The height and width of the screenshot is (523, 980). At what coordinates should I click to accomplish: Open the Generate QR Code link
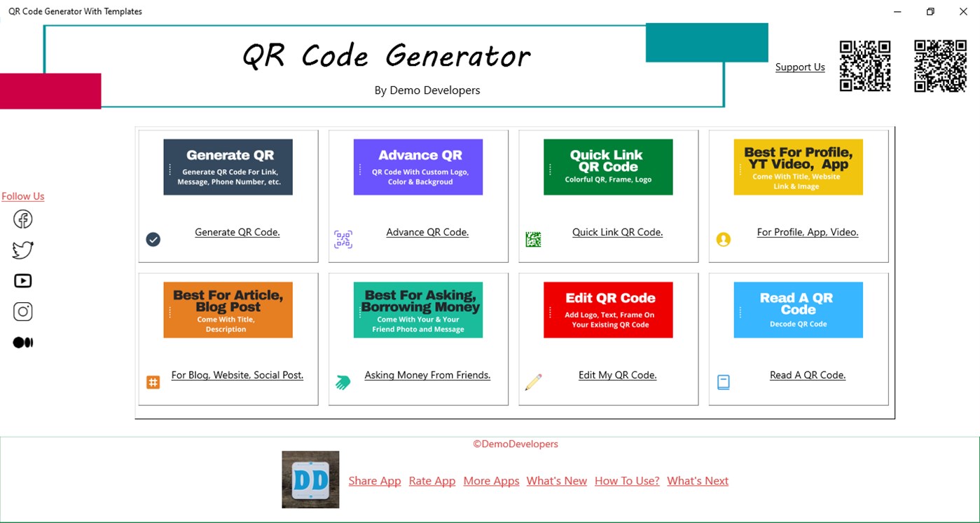(x=237, y=232)
